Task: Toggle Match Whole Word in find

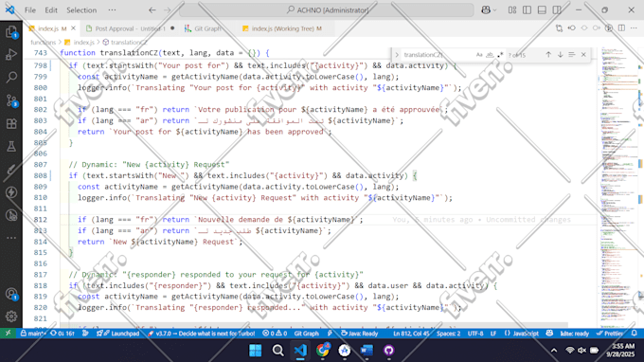Action: [x=490, y=55]
